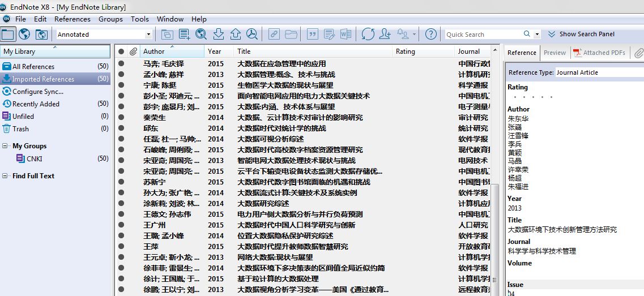The width and height of the screenshot is (644, 296).
Task: Click the Activity Feed toolbar icon
Action: click(403, 34)
